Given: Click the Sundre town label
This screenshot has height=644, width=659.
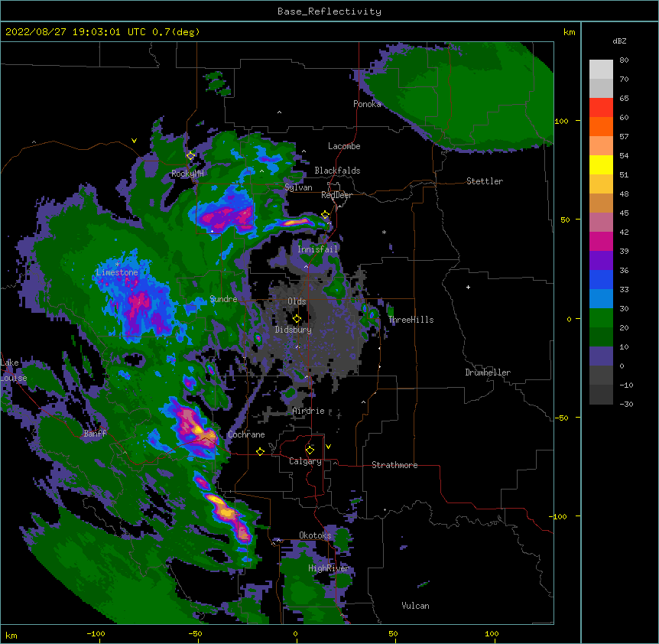Looking at the screenshot, I should click(223, 299).
